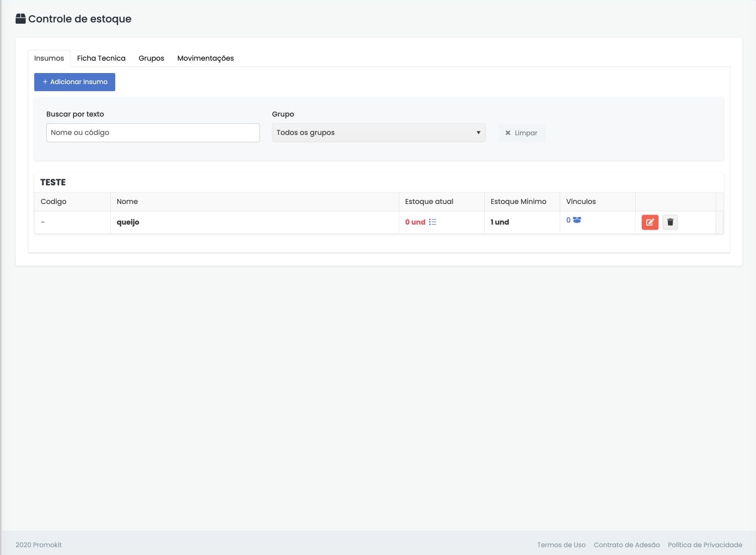The height and width of the screenshot is (555, 756).
Task: Open the Contrato de Adesão link
Action: (x=627, y=545)
